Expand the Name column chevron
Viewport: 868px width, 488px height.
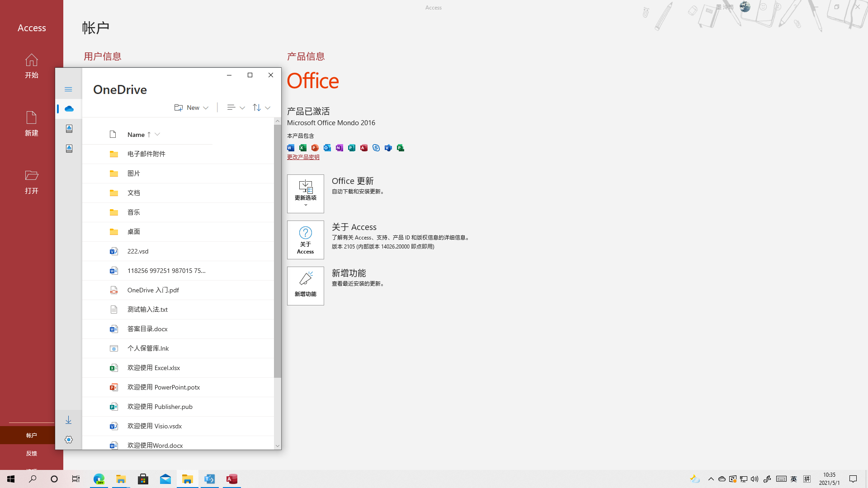157,135
